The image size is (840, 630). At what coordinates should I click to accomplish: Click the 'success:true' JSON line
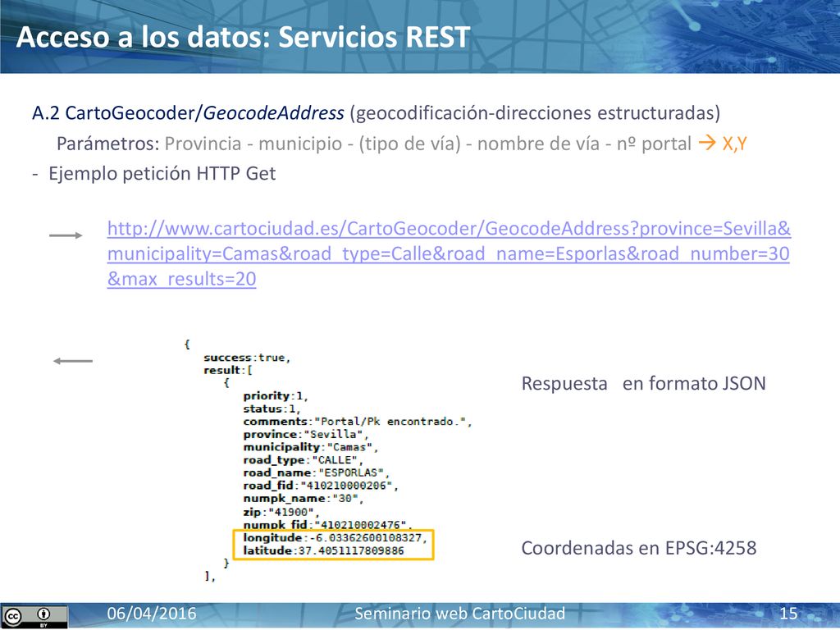(247, 358)
